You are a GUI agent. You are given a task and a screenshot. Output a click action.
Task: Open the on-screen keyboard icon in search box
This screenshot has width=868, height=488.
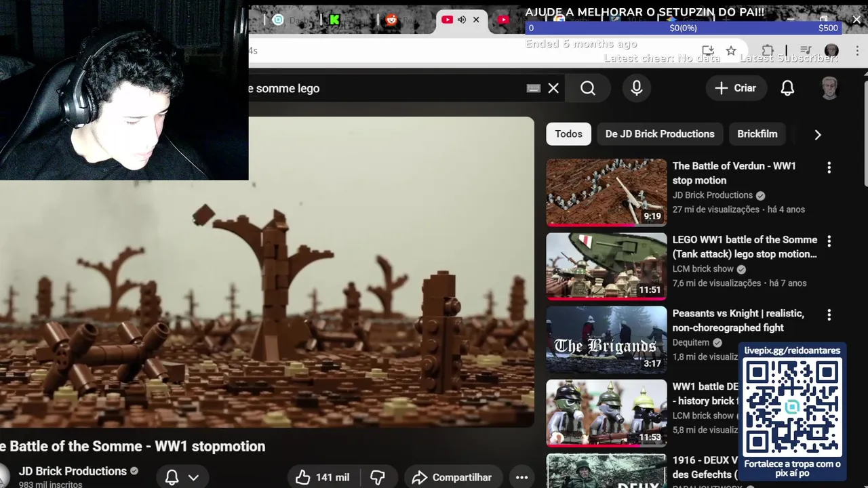(534, 88)
